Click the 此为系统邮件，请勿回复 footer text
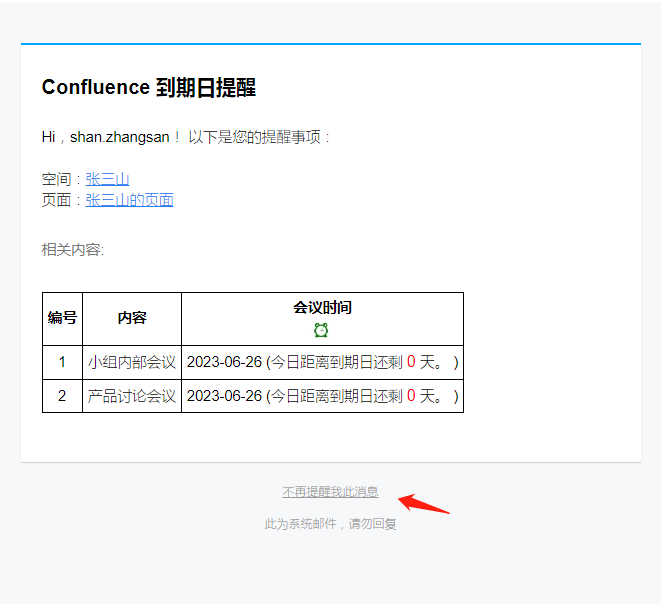The width and height of the screenshot is (661, 605). [330, 523]
